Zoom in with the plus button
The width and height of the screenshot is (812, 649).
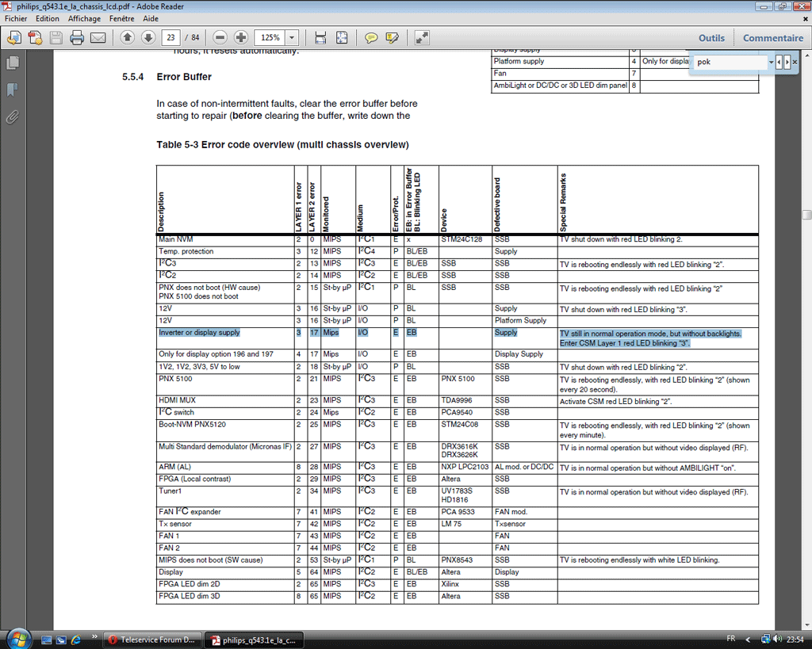241,37
